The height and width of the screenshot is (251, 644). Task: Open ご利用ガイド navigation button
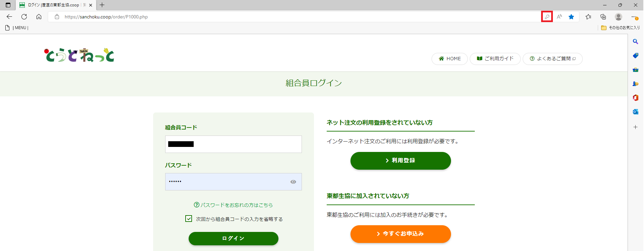tap(495, 59)
